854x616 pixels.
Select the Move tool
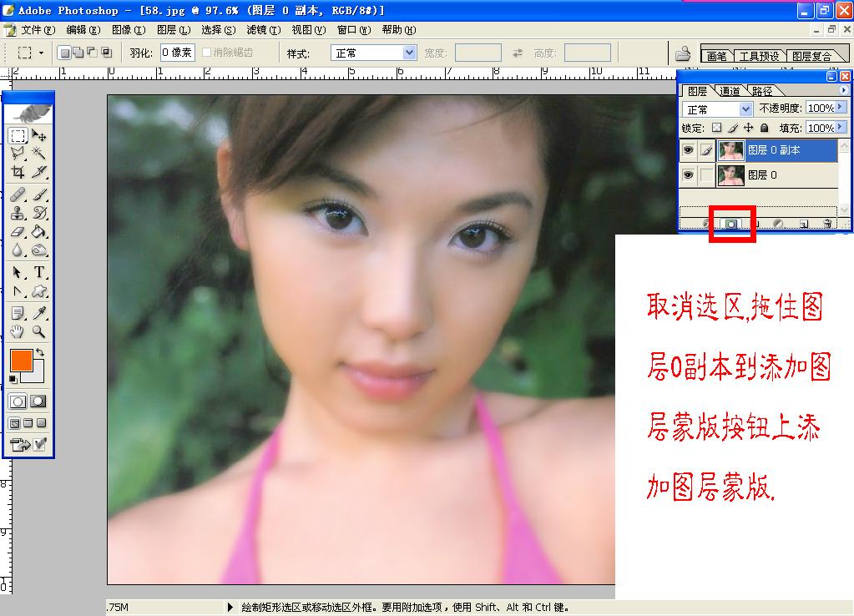coord(38,135)
